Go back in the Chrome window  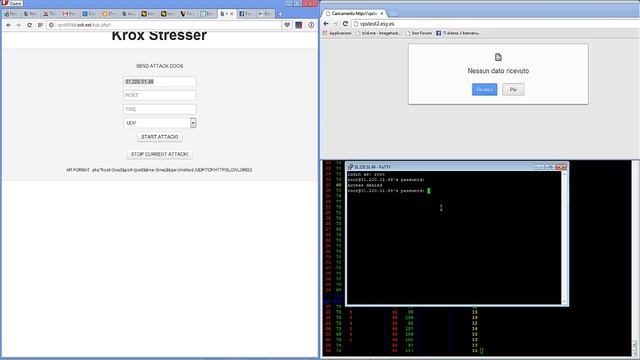pos(326,24)
